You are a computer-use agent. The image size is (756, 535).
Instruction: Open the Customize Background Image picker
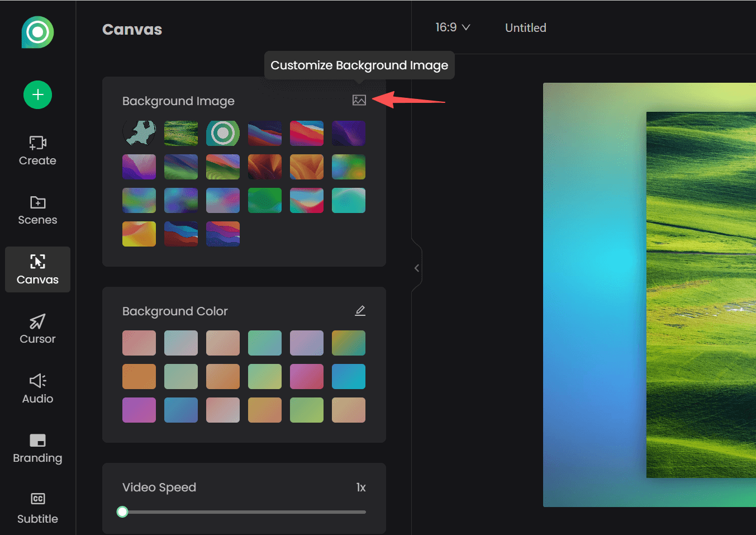click(x=359, y=100)
